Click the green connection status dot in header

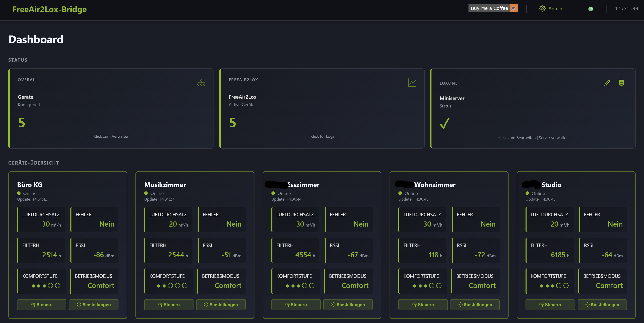coord(591,9)
